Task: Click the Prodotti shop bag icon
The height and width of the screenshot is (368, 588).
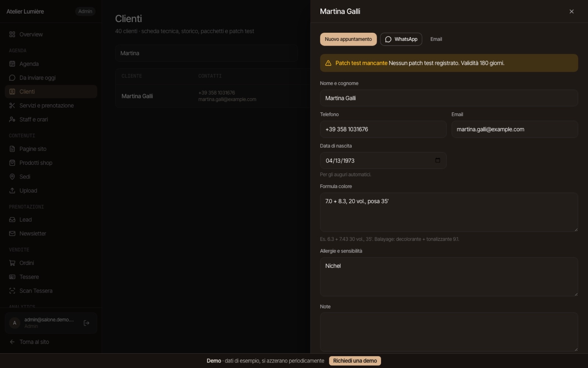Action: (12, 163)
